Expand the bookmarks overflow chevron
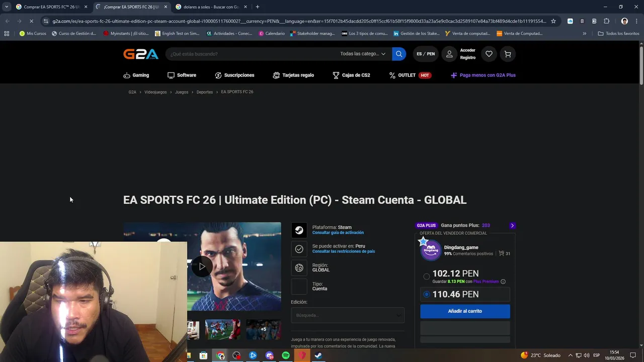The height and width of the screenshot is (362, 644). pos(584,34)
